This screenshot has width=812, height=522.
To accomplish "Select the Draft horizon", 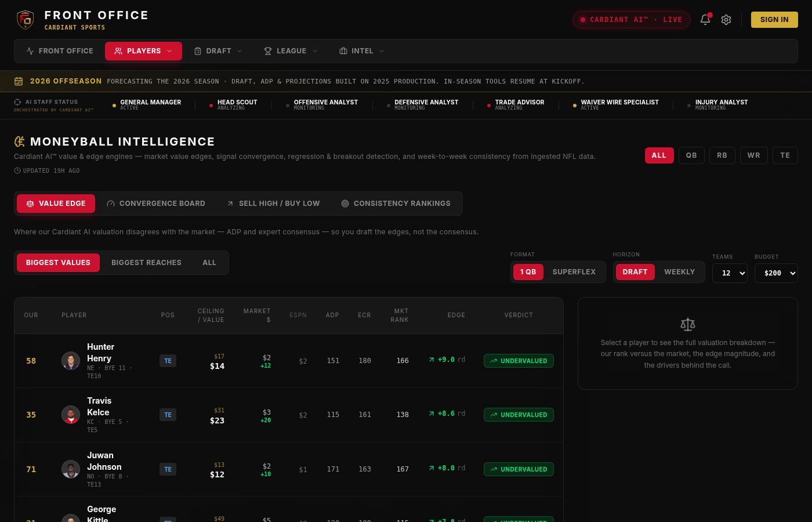I will [635, 272].
